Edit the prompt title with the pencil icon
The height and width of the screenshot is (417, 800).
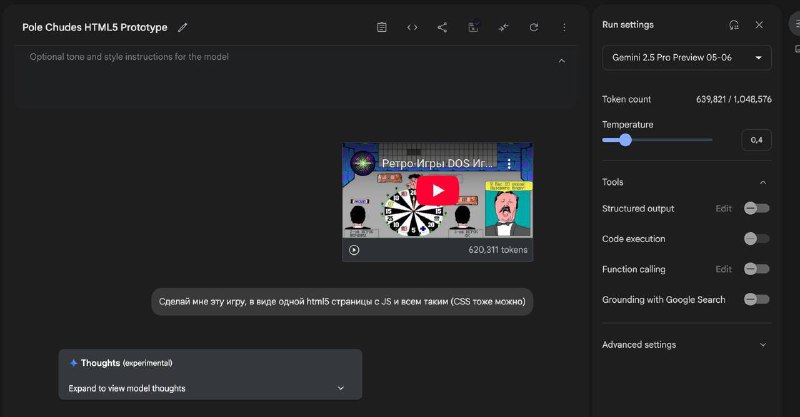tap(182, 28)
